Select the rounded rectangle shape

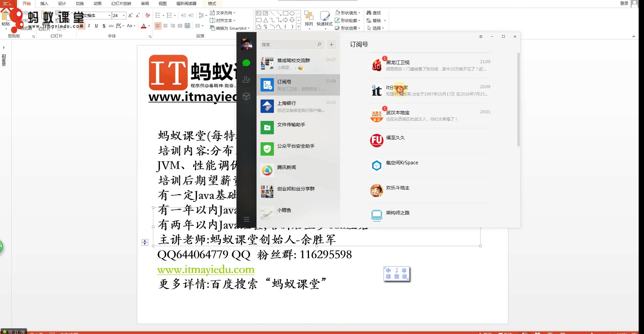(x=259, y=20)
